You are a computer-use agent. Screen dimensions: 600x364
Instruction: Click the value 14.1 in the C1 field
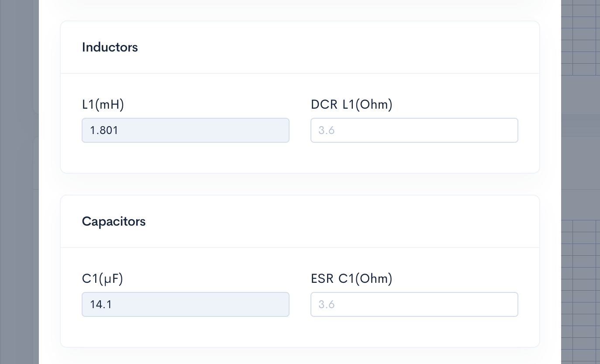[101, 304]
